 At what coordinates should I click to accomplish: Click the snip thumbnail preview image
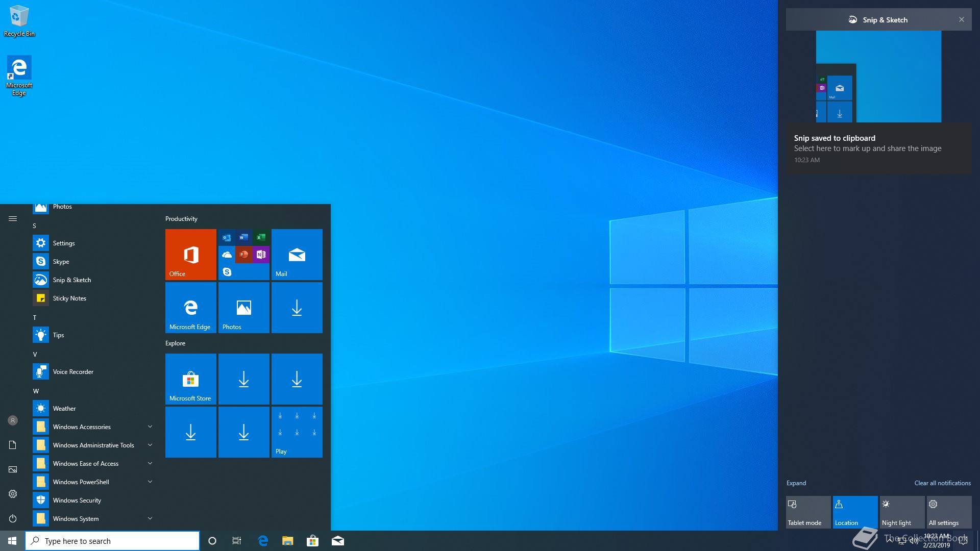pos(879,77)
